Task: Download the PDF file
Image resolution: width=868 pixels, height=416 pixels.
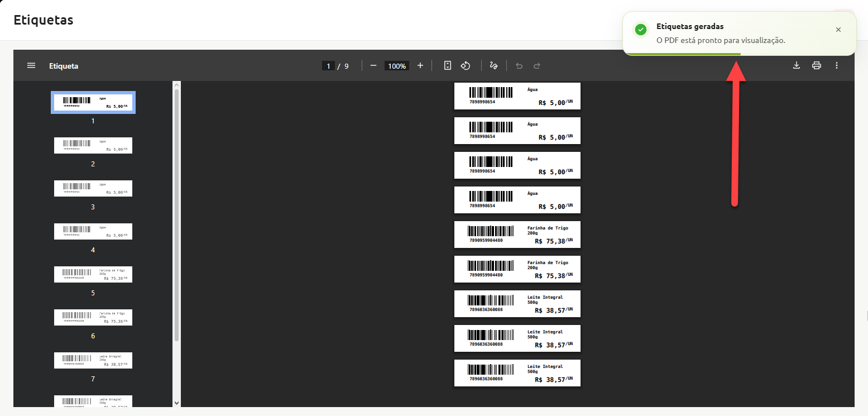Action: click(x=797, y=66)
